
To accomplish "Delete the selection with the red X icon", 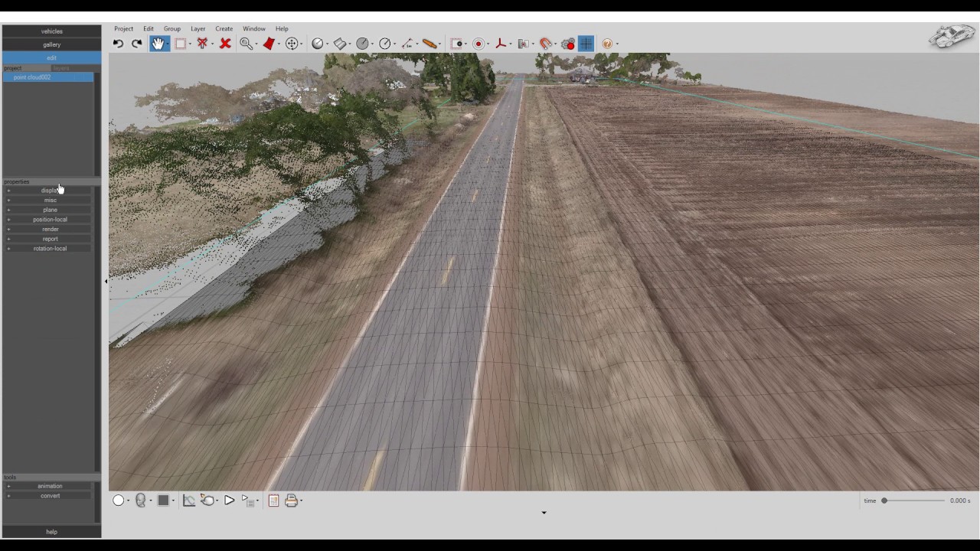I will point(225,44).
